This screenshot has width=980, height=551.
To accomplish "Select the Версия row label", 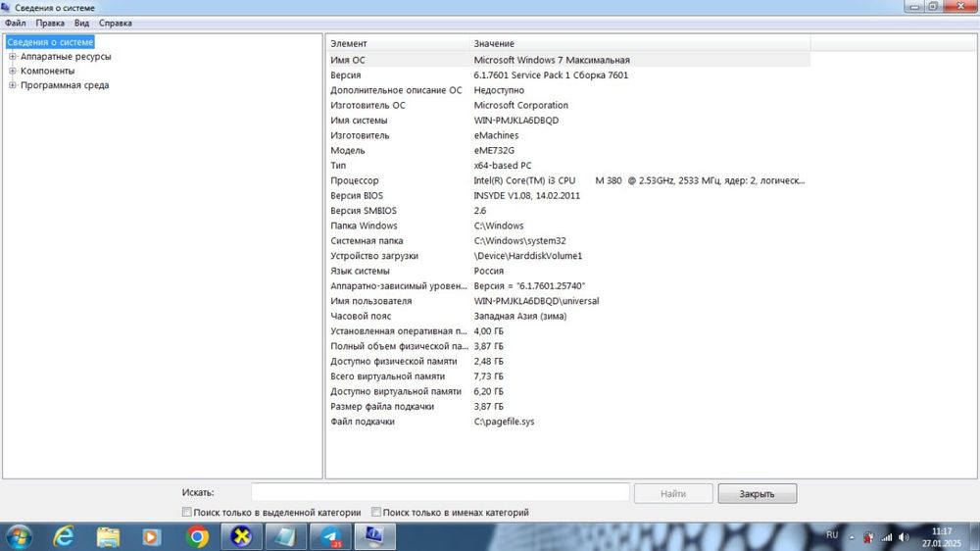I will 346,75.
